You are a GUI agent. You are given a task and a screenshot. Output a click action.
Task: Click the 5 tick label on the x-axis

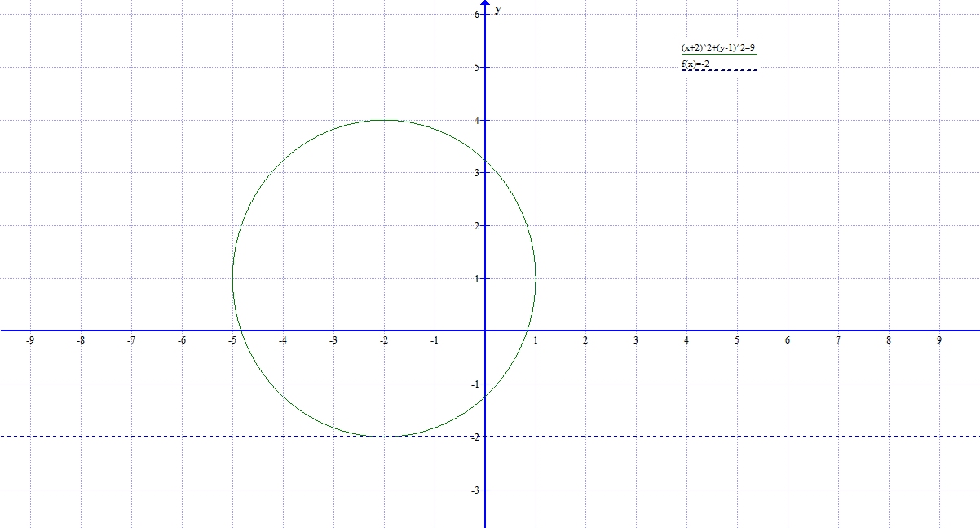[x=736, y=340]
